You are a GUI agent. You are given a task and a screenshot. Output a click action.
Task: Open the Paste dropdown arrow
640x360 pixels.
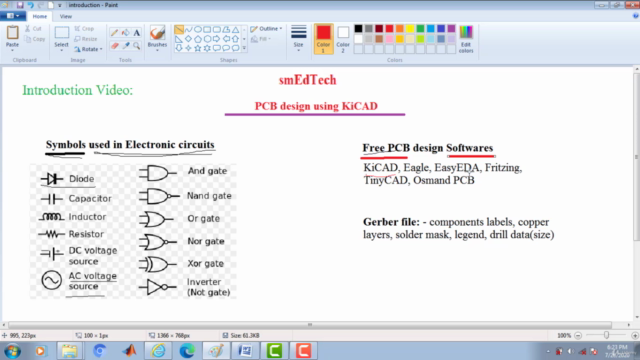tap(12, 50)
